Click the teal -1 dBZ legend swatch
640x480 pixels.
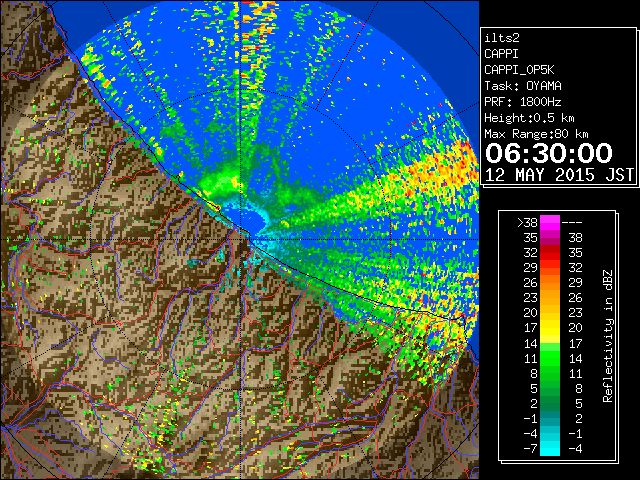(550, 418)
